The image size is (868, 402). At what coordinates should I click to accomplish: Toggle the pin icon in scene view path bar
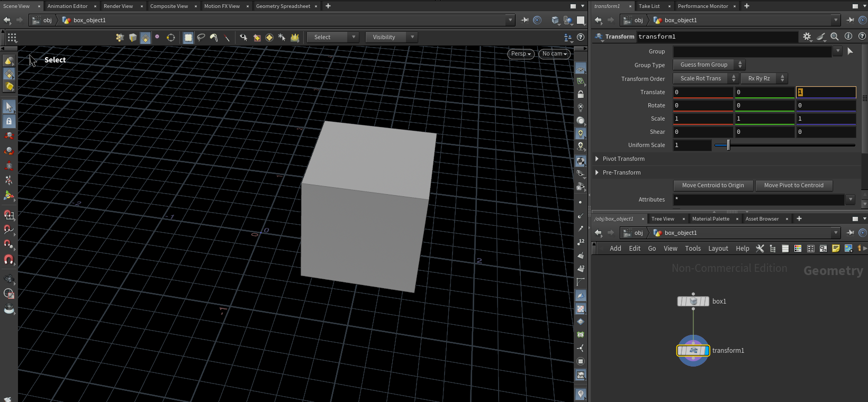[525, 20]
